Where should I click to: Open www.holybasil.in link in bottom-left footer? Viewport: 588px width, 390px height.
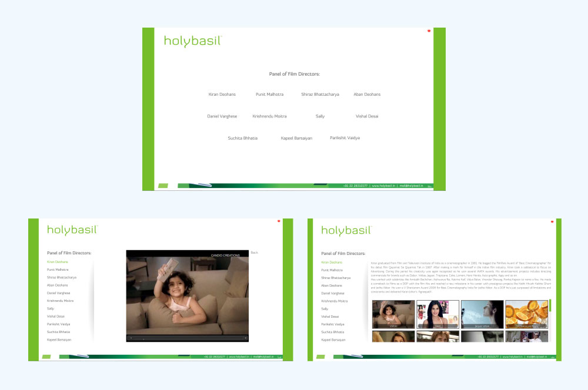239,357
